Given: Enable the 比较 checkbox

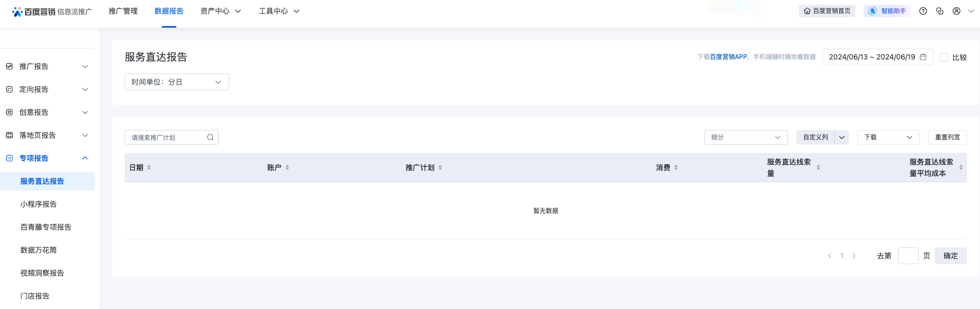Looking at the screenshot, I should [944, 57].
